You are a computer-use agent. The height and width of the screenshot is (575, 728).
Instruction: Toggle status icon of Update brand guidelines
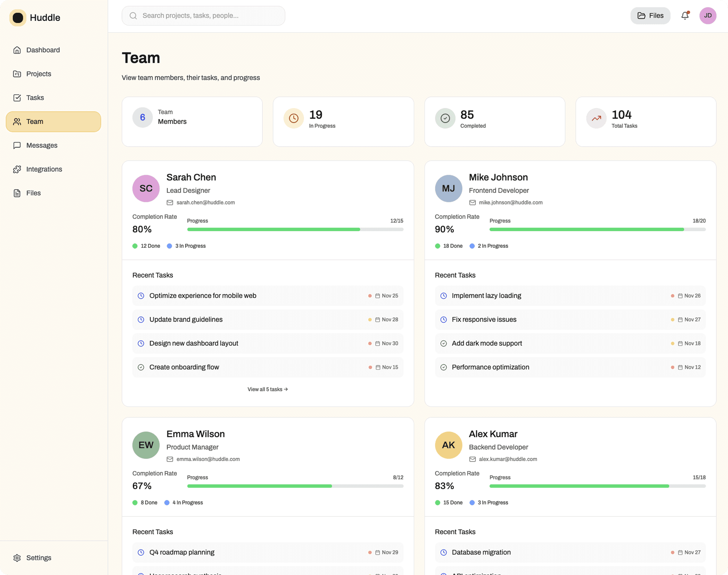(x=141, y=320)
